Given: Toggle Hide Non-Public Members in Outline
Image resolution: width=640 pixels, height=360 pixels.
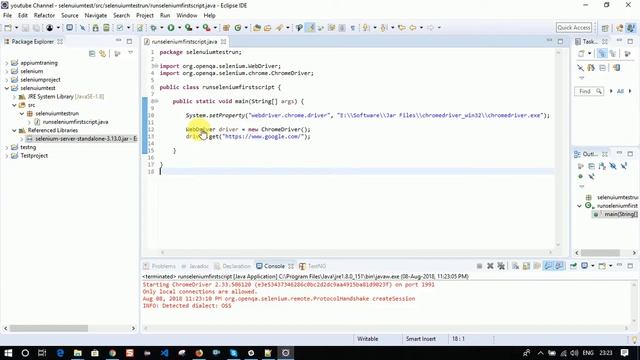Looking at the screenshot, I should click(x=580, y=176).
